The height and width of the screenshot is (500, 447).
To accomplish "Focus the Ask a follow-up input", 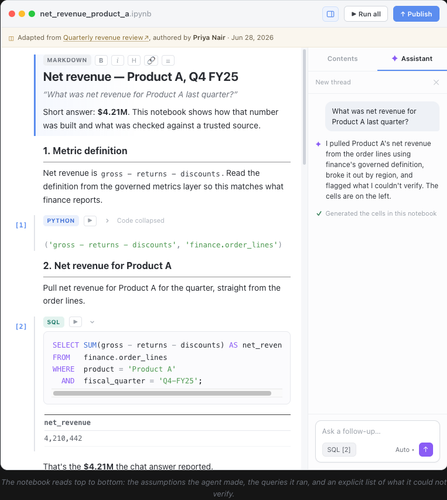I will (x=377, y=431).
